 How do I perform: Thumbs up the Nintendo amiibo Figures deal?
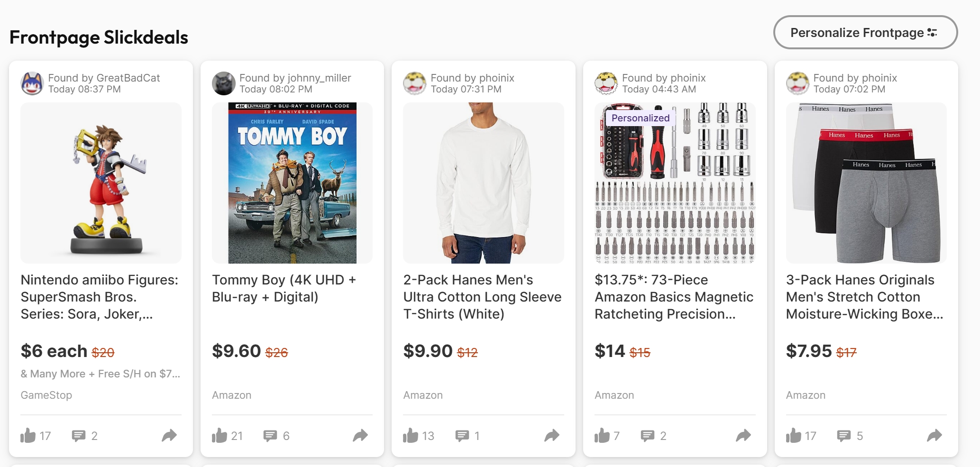[28, 435]
